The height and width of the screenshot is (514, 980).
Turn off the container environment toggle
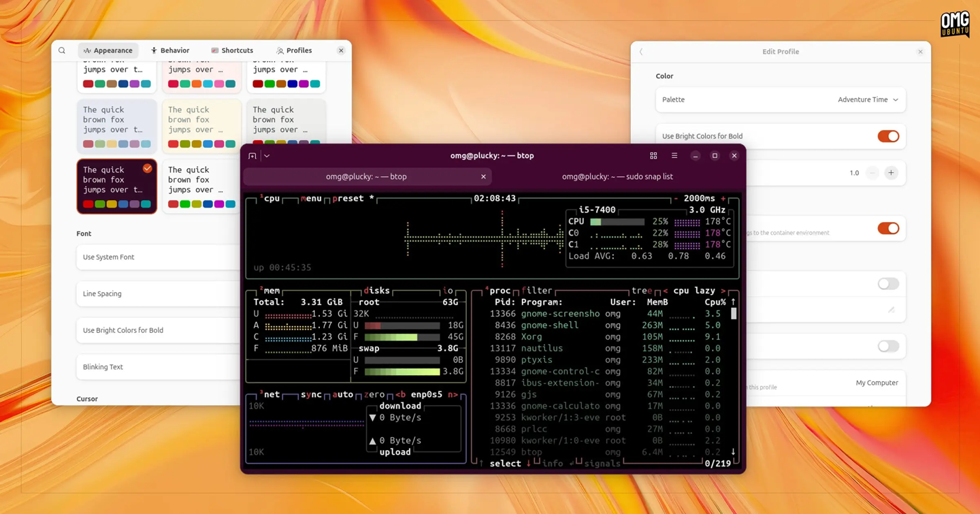tap(887, 229)
